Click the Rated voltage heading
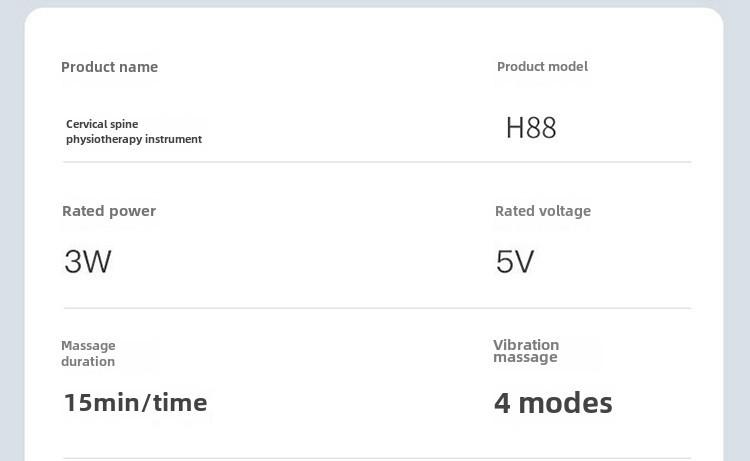 (543, 211)
